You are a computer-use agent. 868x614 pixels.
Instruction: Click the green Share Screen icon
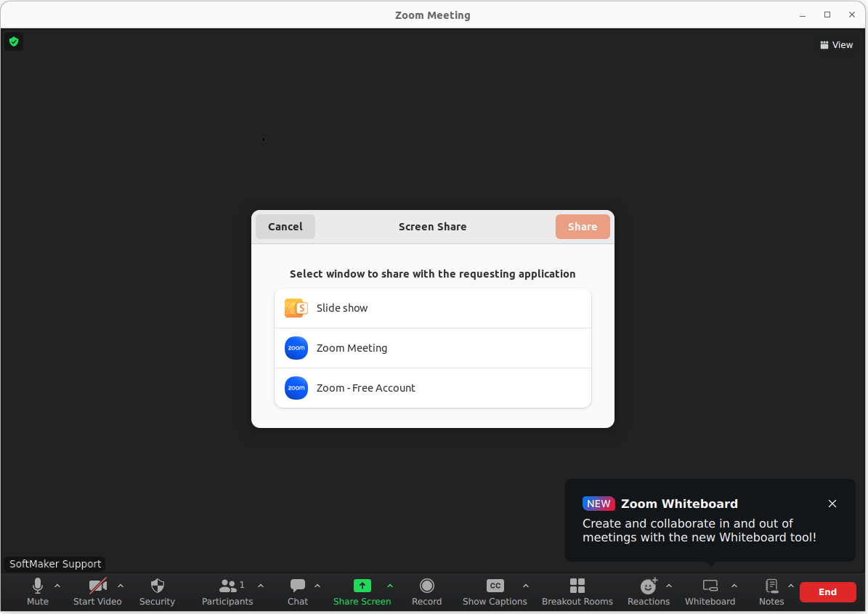[x=362, y=586]
